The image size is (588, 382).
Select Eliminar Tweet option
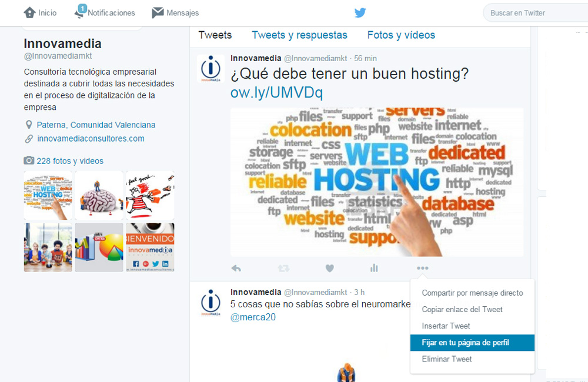472,359
